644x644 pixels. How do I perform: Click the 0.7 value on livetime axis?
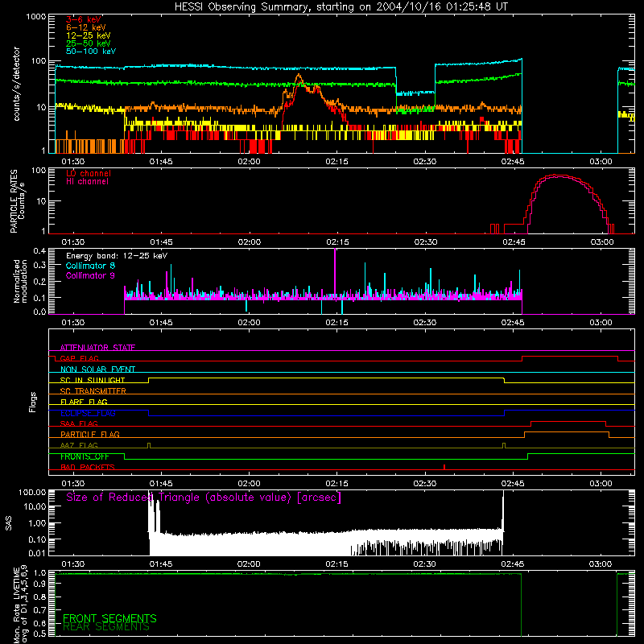point(39,610)
